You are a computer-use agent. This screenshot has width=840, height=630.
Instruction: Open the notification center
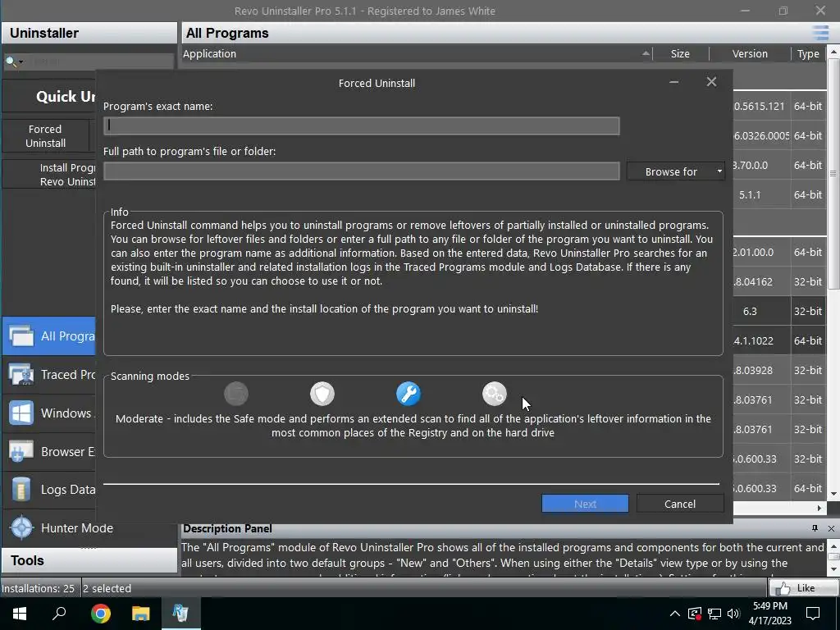tap(813, 614)
